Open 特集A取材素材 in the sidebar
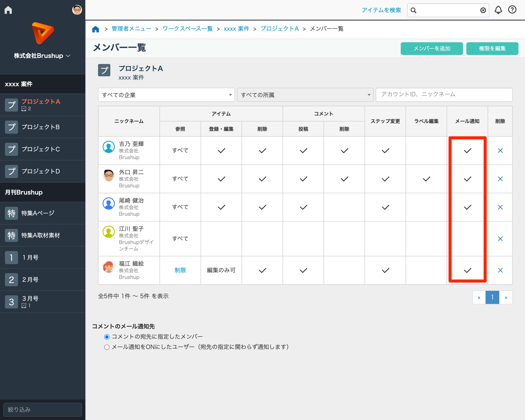This screenshot has width=525, height=420. [41, 235]
